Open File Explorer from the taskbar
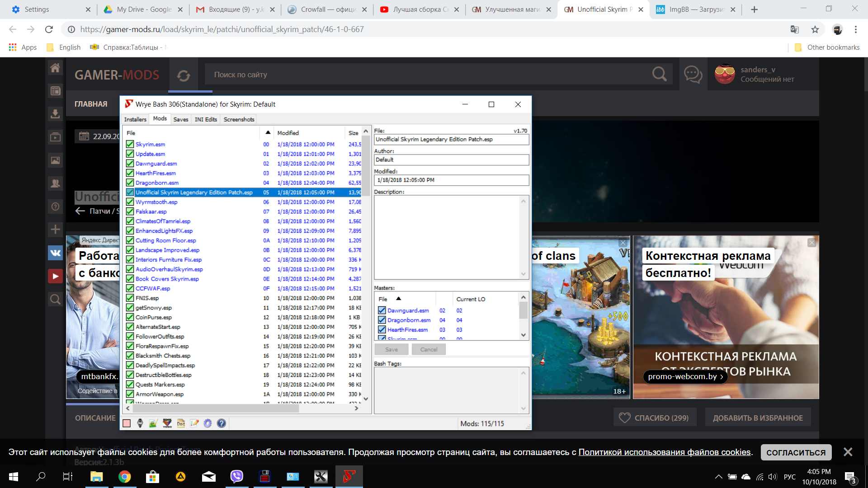The image size is (868, 488). pyautogui.click(x=96, y=476)
